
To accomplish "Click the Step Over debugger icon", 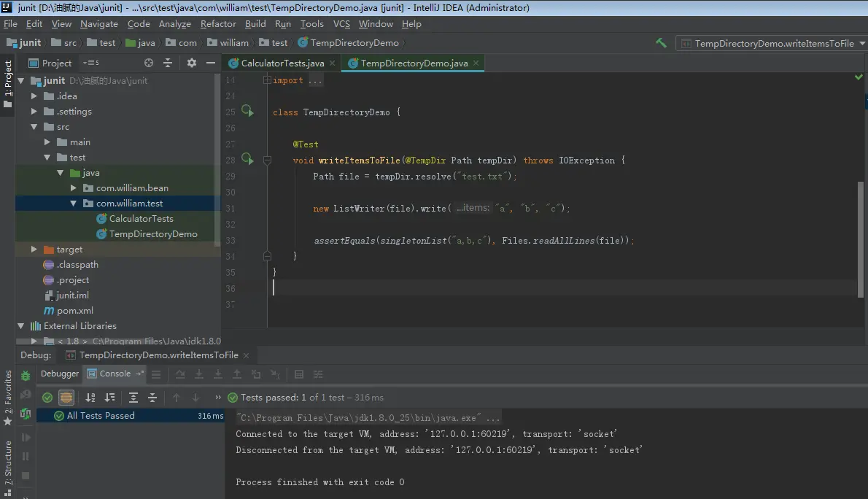I will 180,374.
